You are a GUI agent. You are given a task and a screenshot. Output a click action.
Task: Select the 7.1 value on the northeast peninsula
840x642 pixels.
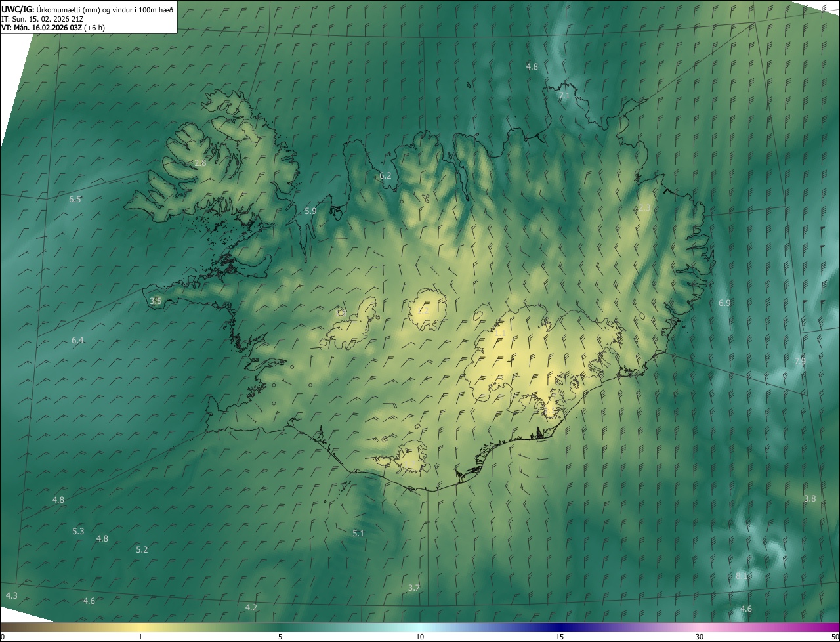[x=564, y=96]
